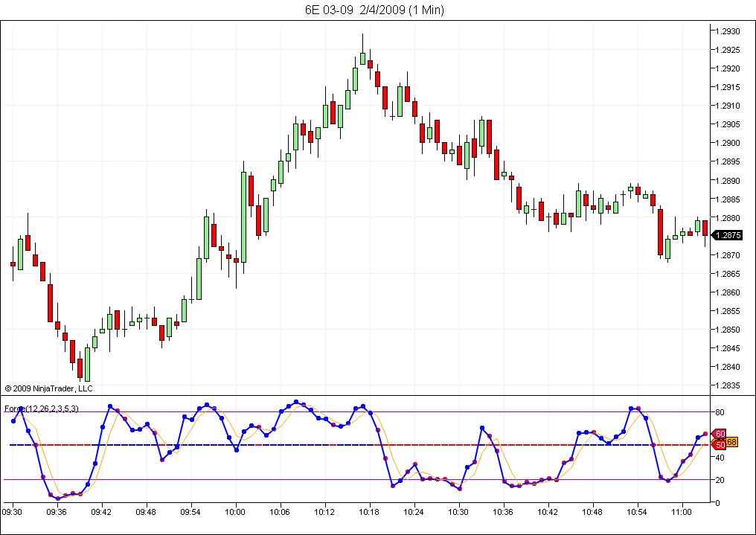Click the 1.2870 price axis label
The height and width of the screenshot is (535, 756).
coord(728,255)
